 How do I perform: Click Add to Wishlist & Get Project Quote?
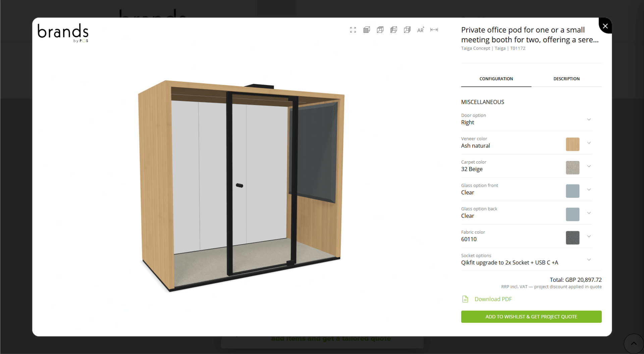pyautogui.click(x=531, y=317)
